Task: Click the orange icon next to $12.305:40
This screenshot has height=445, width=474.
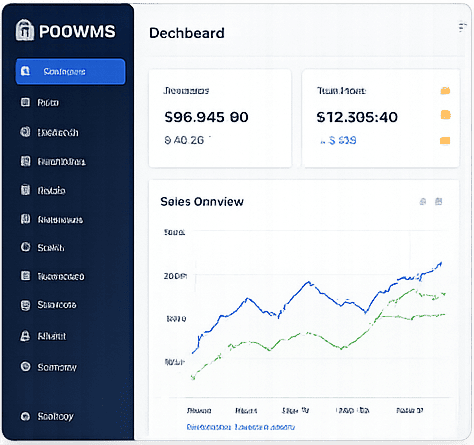Action: pyautogui.click(x=445, y=115)
